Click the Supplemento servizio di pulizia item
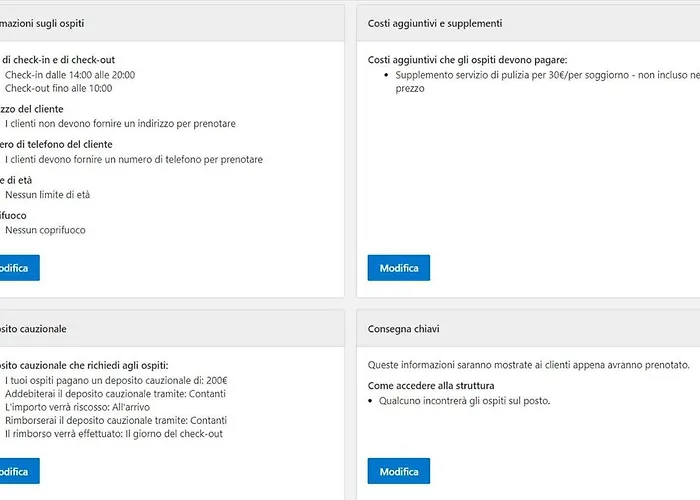This screenshot has height=500, width=700. pos(540,75)
